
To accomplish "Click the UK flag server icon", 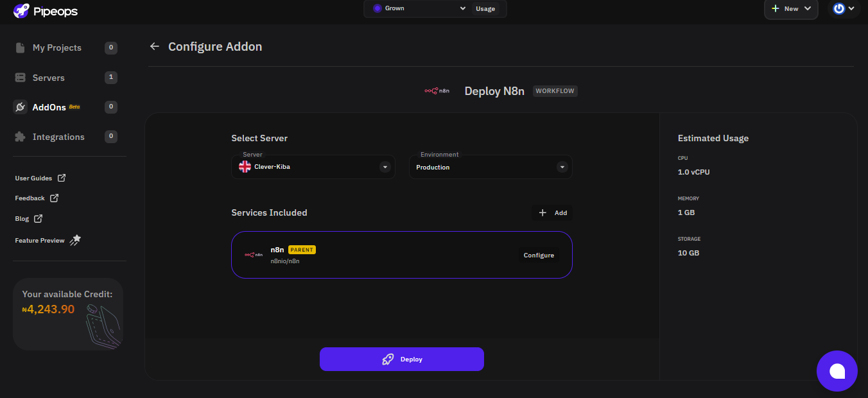I will coord(245,167).
